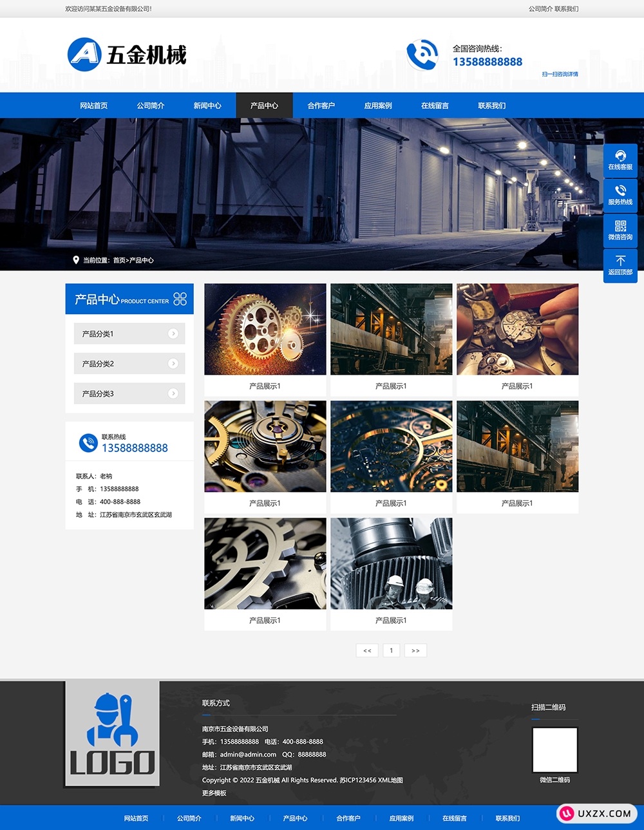Go to the next page with >> button

(x=415, y=650)
